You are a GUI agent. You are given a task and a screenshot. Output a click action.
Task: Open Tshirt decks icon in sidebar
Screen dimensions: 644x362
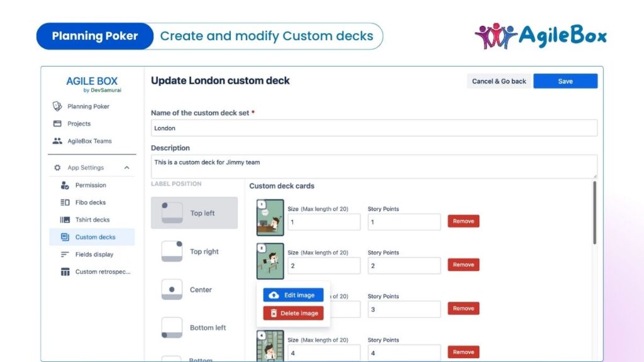pyautogui.click(x=65, y=219)
